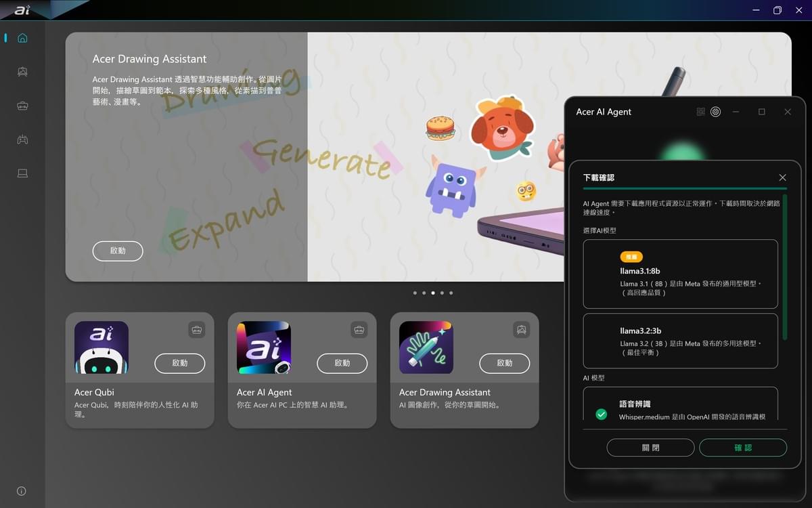Toggle the 語音辨識 green checkmark
Viewport: 812px width, 508px height.
click(601, 414)
